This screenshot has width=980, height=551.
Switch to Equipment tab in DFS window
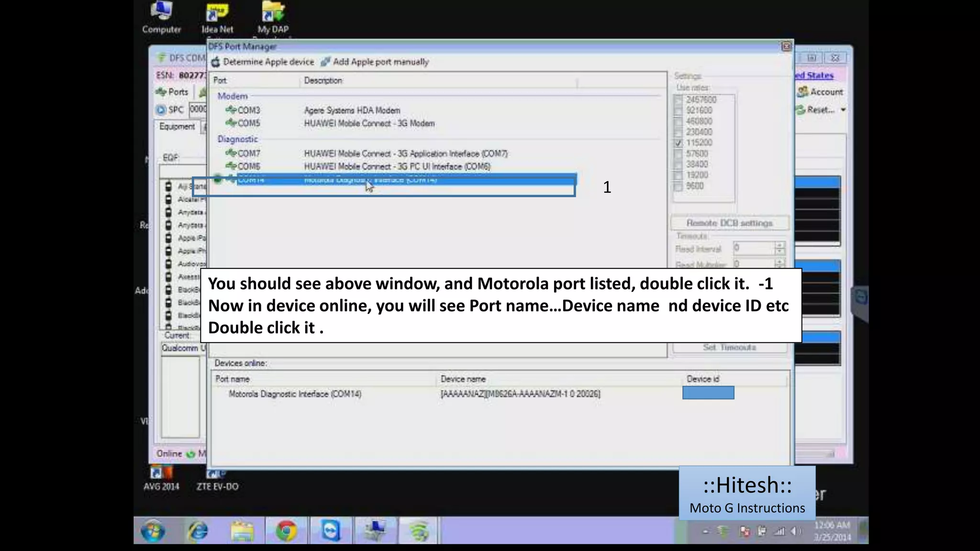177,127
